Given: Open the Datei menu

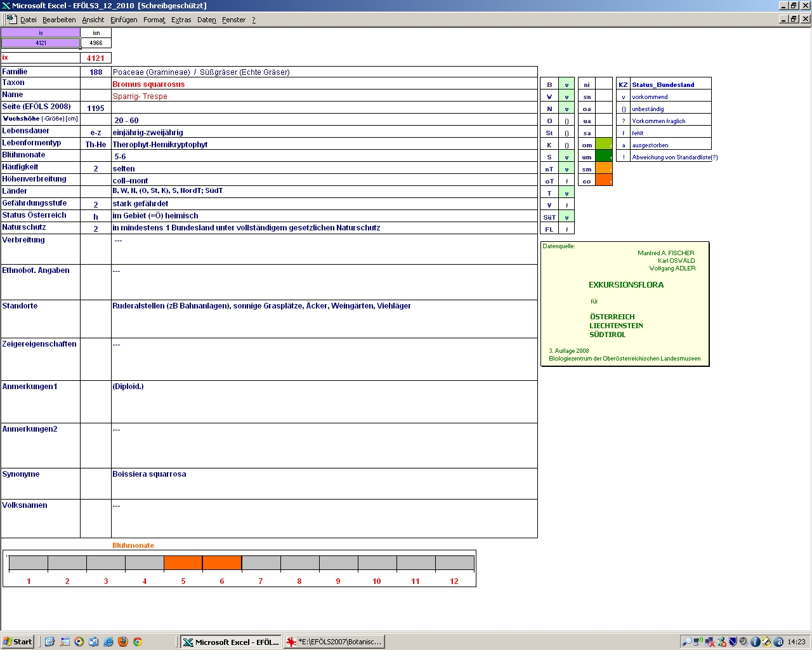Looking at the screenshot, I should 29,20.
